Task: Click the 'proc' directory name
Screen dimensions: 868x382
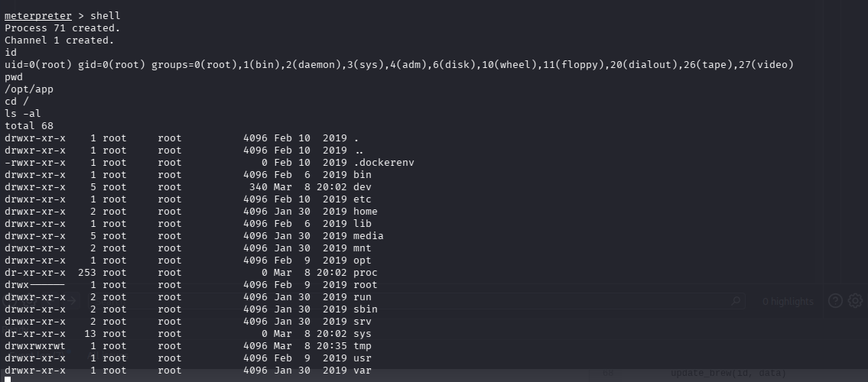Action: pos(366,273)
